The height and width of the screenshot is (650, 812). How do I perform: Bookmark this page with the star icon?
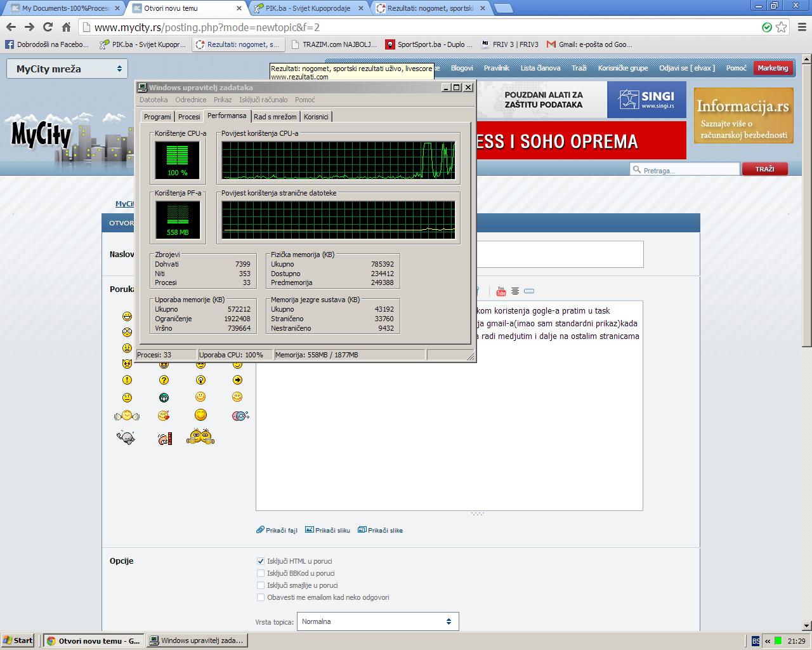(x=782, y=27)
